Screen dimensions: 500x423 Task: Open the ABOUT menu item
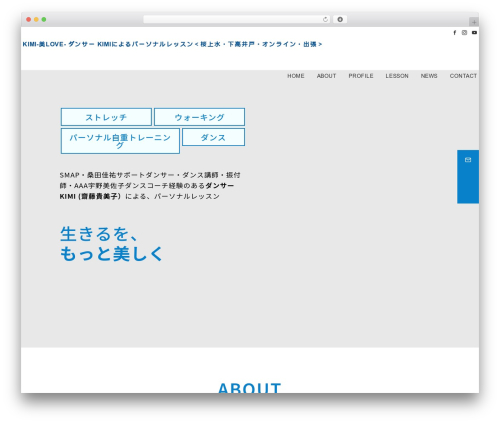coord(326,76)
